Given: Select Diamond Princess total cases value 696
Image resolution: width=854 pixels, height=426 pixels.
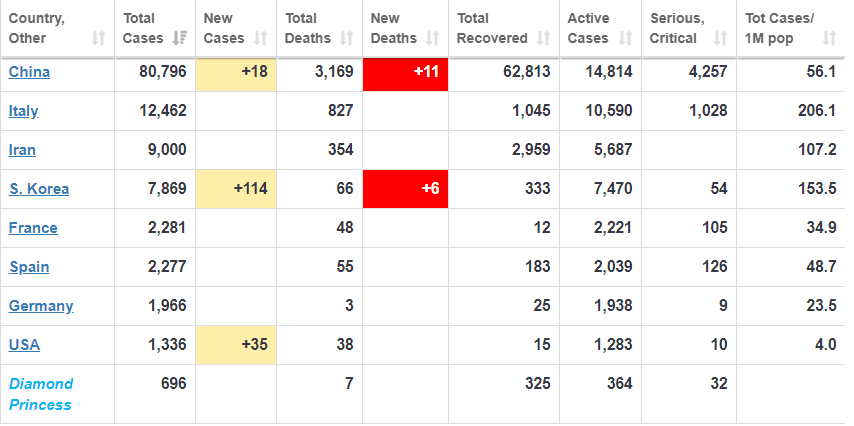Looking at the screenshot, I should pyautogui.click(x=174, y=384).
